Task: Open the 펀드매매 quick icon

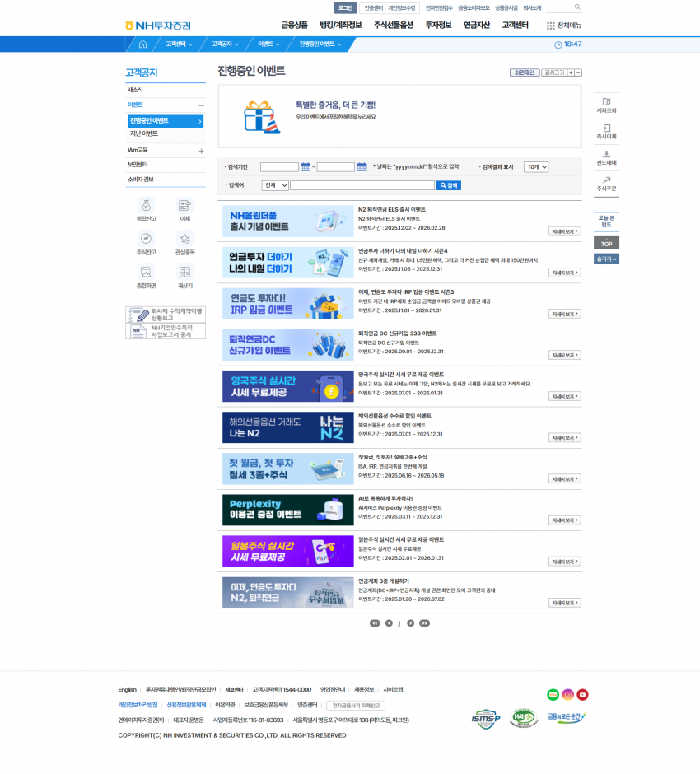Action: point(606,156)
